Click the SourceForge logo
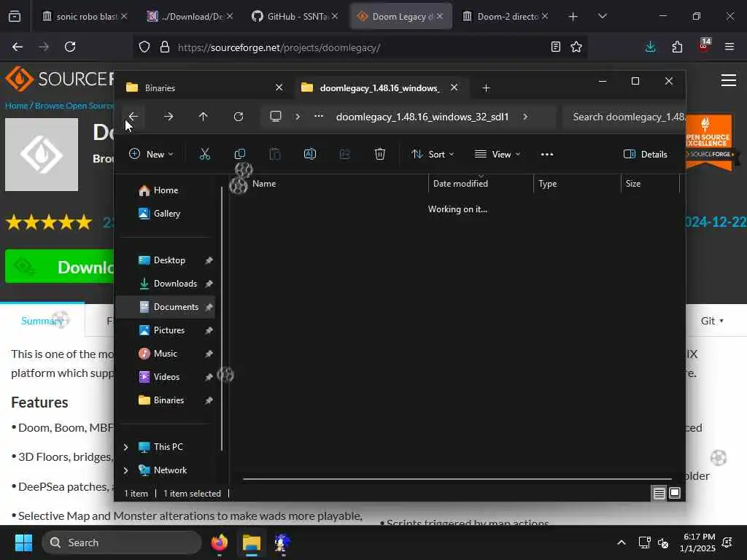Image resolution: width=747 pixels, height=560 pixels. pos(60,79)
